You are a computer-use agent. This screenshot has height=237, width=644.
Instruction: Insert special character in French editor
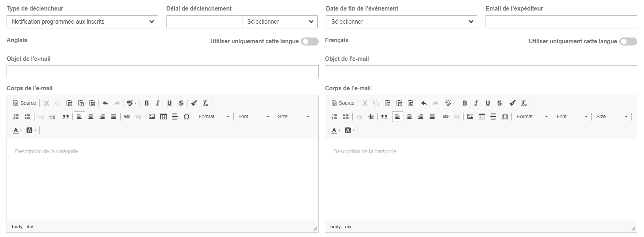tap(505, 116)
